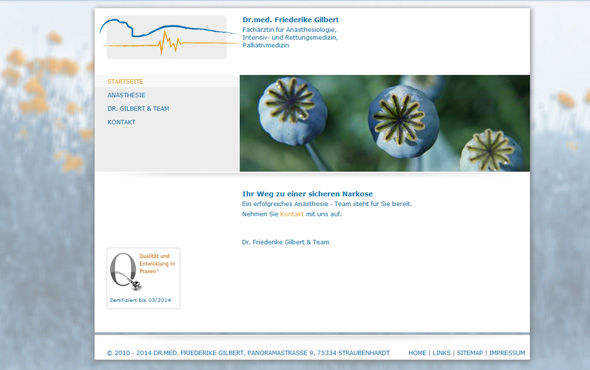
Task: Click the copyright address text in footer
Action: point(248,353)
